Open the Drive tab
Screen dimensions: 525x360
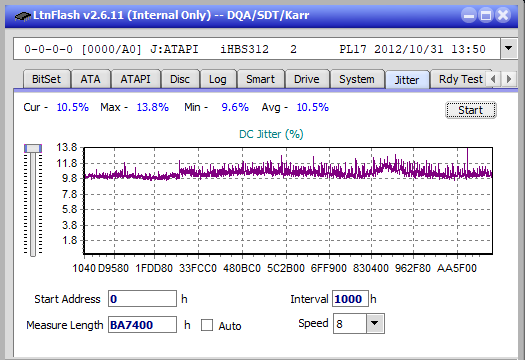coord(306,79)
